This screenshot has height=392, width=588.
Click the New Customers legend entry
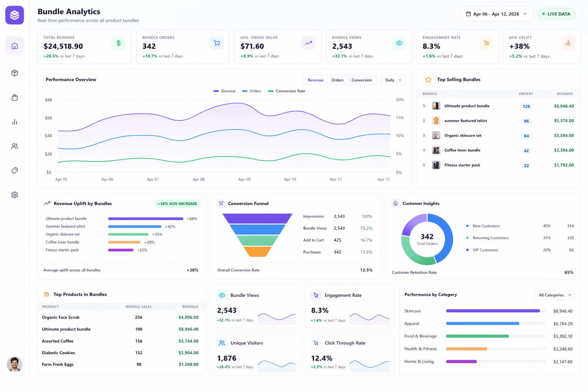pos(520,226)
